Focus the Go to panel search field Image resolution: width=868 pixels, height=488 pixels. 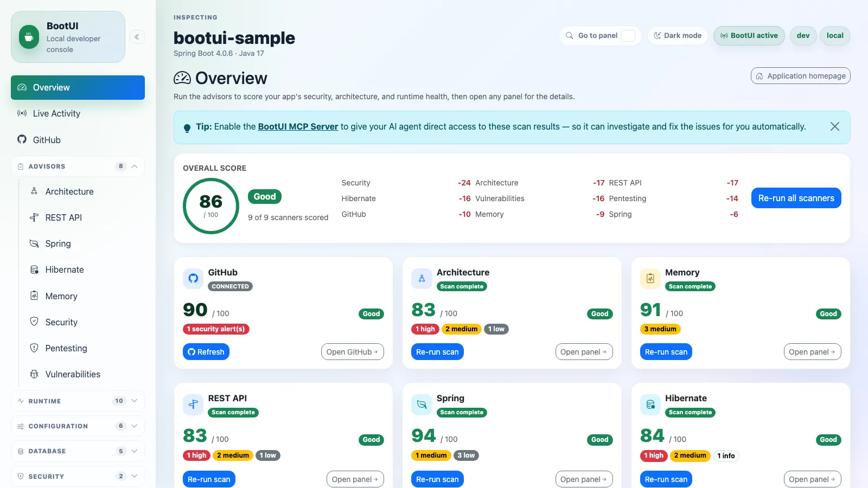tap(601, 36)
